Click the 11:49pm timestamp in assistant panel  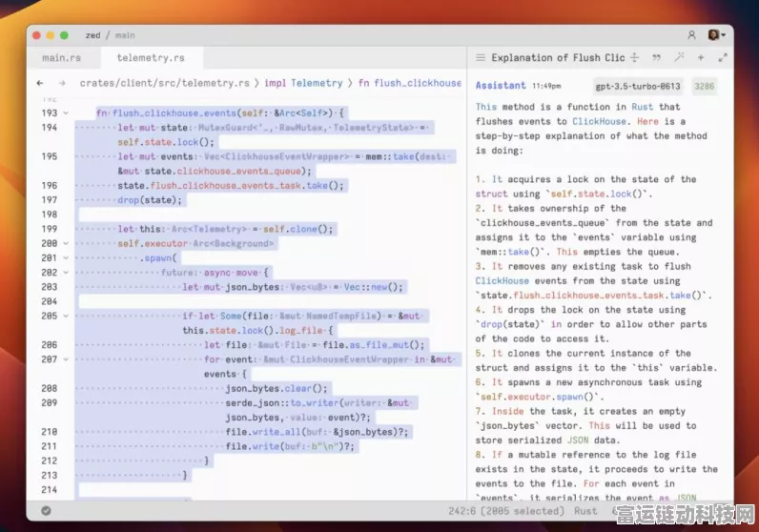pyautogui.click(x=546, y=86)
